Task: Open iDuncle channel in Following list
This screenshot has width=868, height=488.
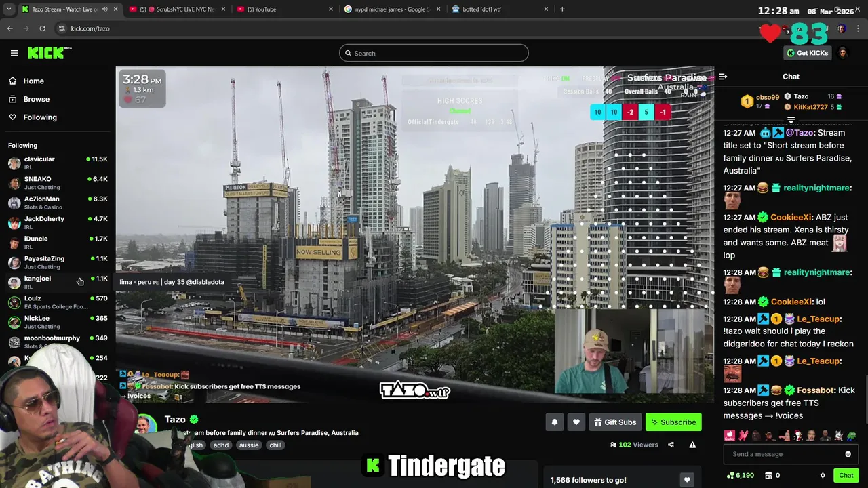Action: pos(58,243)
